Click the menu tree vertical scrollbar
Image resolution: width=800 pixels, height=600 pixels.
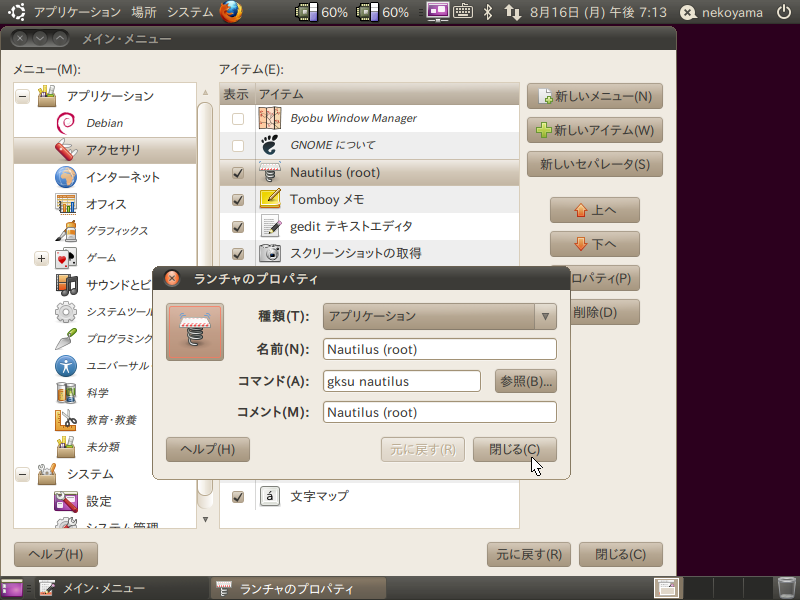click(206, 300)
